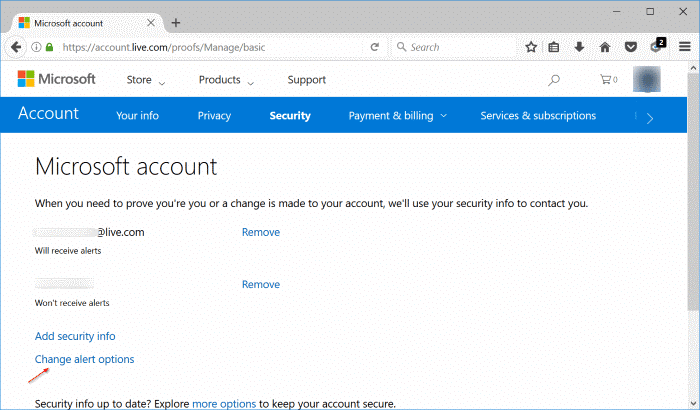The width and height of the screenshot is (700, 410).
Task: Click Add security info link
Action: point(75,336)
